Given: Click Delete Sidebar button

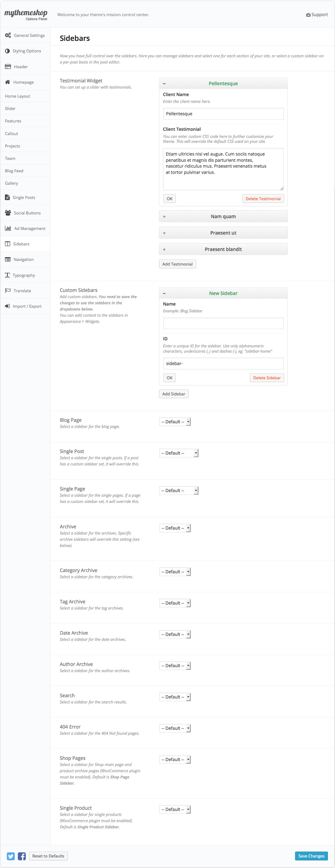Looking at the screenshot, I should coord(267,378).
